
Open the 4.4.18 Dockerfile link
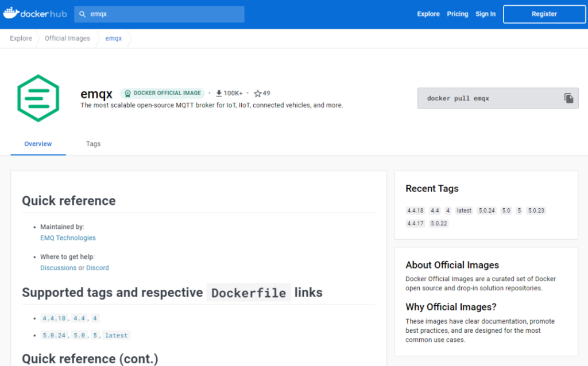54,318
